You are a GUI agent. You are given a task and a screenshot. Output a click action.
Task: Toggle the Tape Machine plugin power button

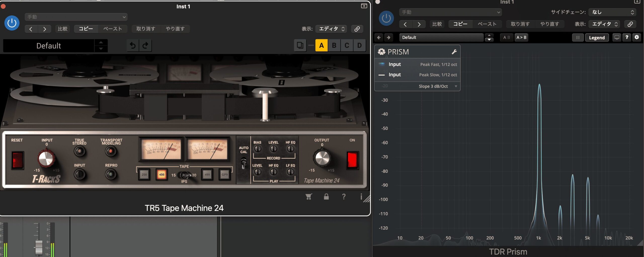click(x=12, y=23)
